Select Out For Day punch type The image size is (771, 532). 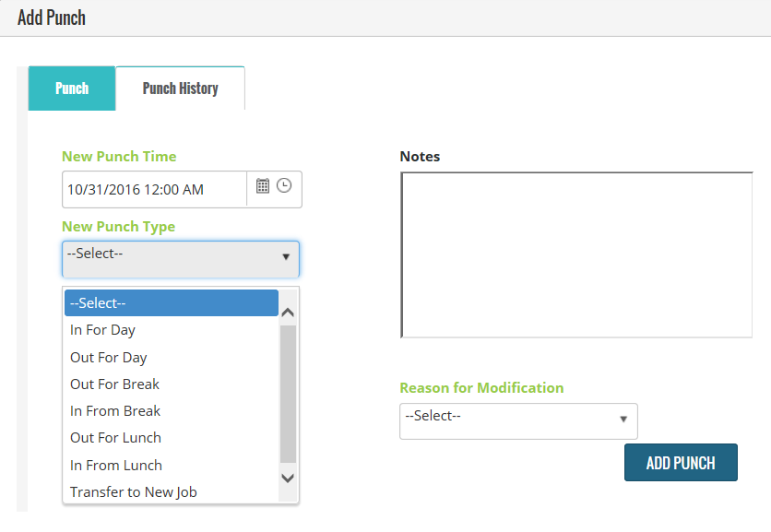pos(109,358)
